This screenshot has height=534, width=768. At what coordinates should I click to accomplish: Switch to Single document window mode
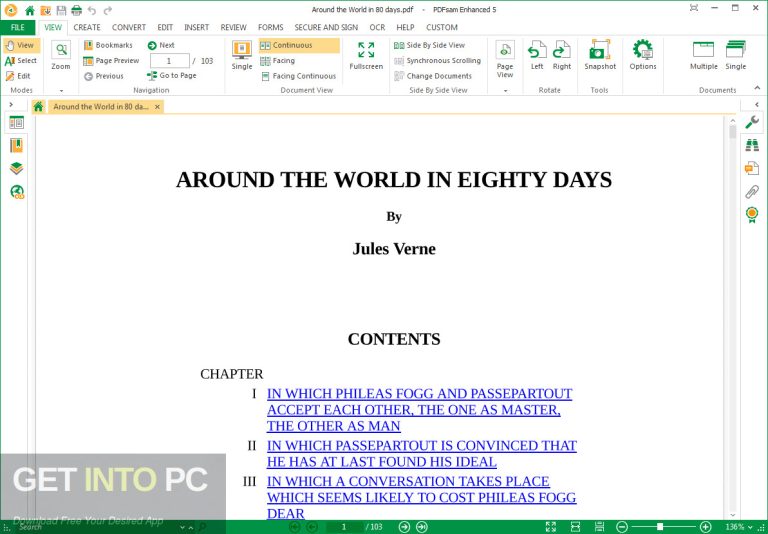coord(736,55)
